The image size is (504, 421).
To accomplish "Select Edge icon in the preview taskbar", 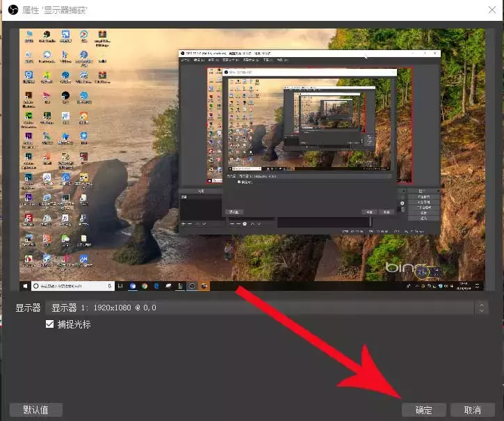I will pyautogui.click(x=157, y=286).
